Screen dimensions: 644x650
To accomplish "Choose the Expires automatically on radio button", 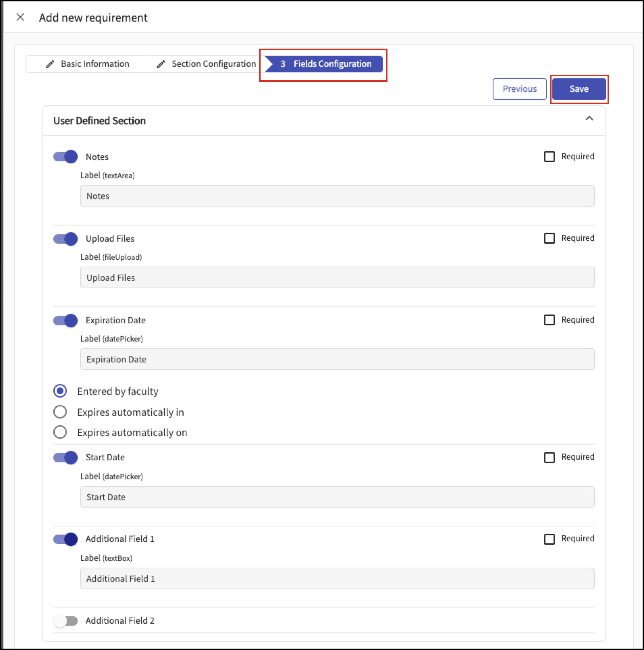I will [x=60, y=432].
